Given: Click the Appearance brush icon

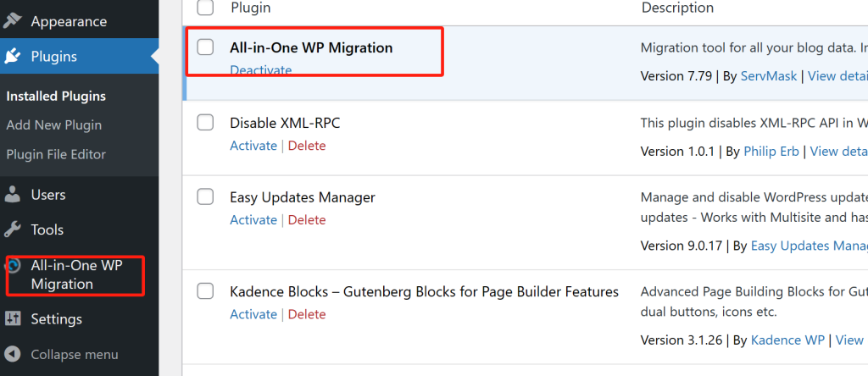Looking at the screenshot, I should pos(12,21).
